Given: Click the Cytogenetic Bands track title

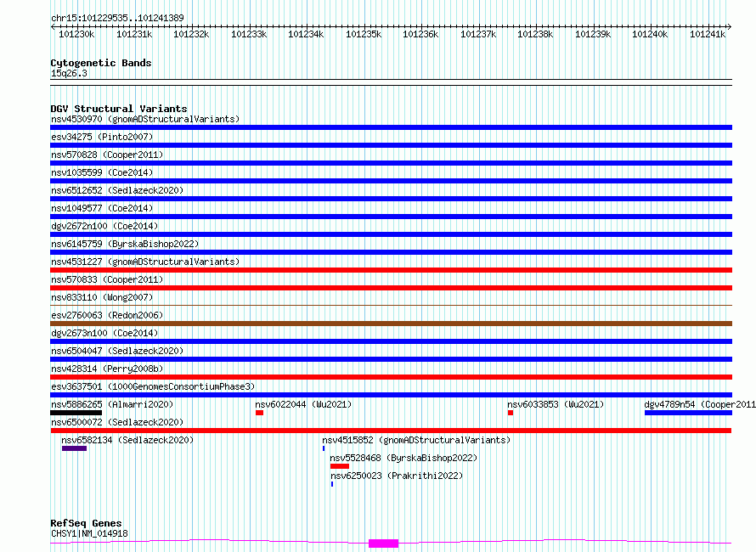Looking at the screenshot, I should coord(101,63).
